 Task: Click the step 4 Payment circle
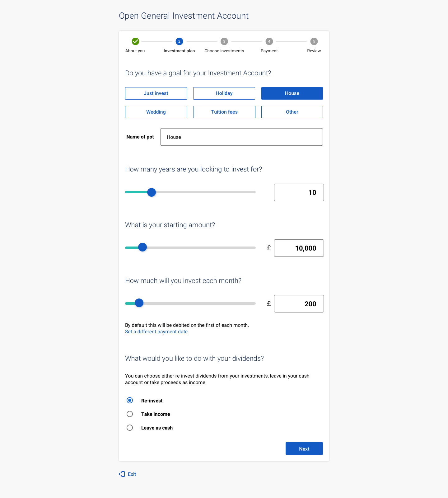coord(269,41)
